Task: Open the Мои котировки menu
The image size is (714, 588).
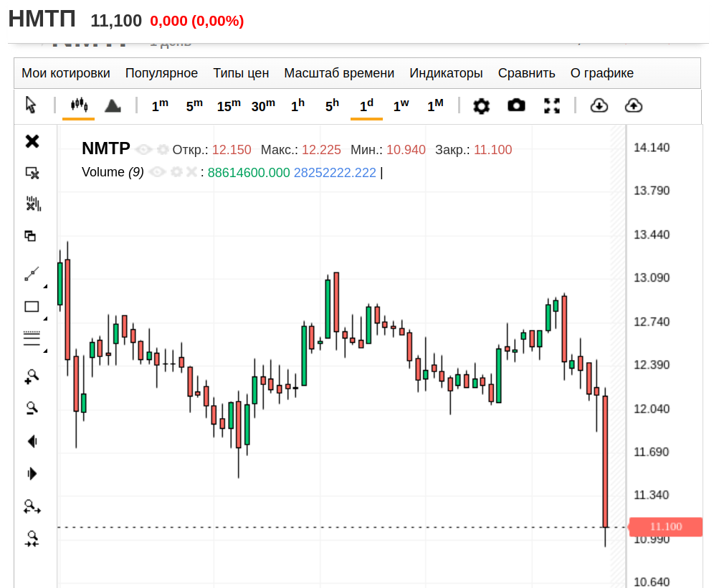Action: [x=66, y=73]
